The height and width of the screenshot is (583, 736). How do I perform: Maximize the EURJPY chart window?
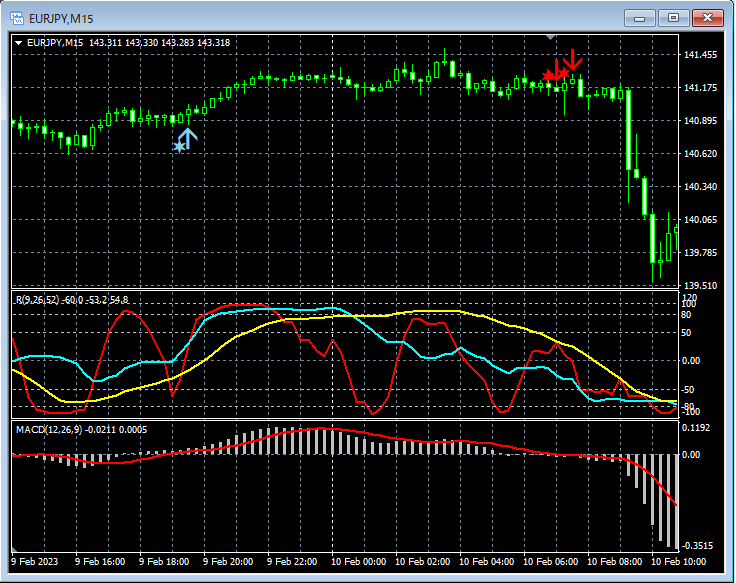point(673,17)
